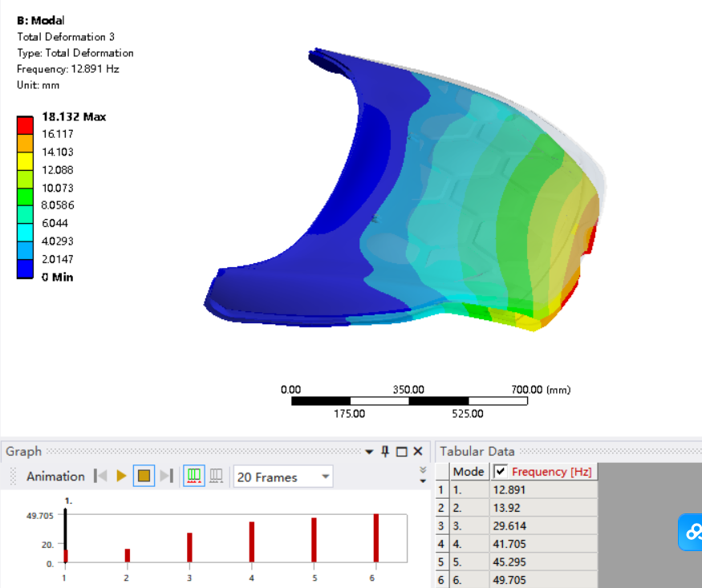The height and width of the screenshot is (588, 702).
Task: Click the Tabular Data panel title
Action: click(x=477, y=452)
